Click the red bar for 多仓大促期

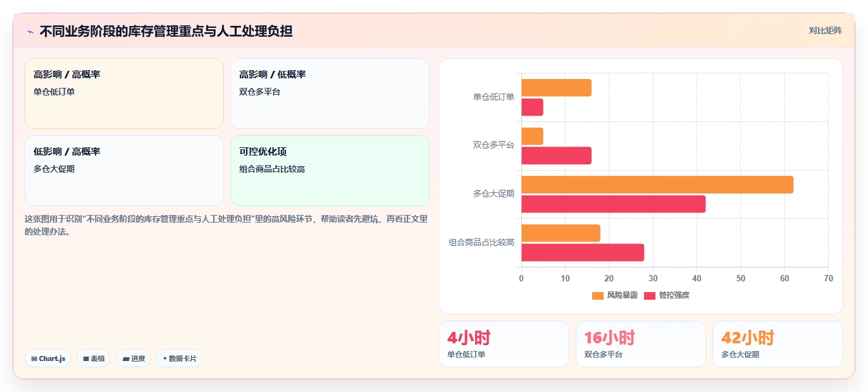click(x=613, y=204)
